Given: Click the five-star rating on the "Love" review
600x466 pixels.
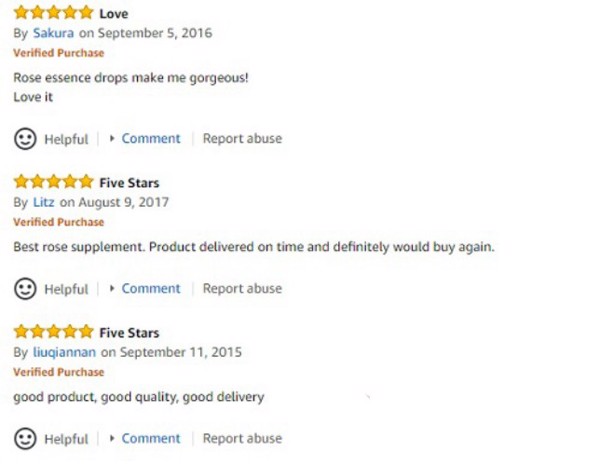Looking at the screenshot, I should pos(53,14).
